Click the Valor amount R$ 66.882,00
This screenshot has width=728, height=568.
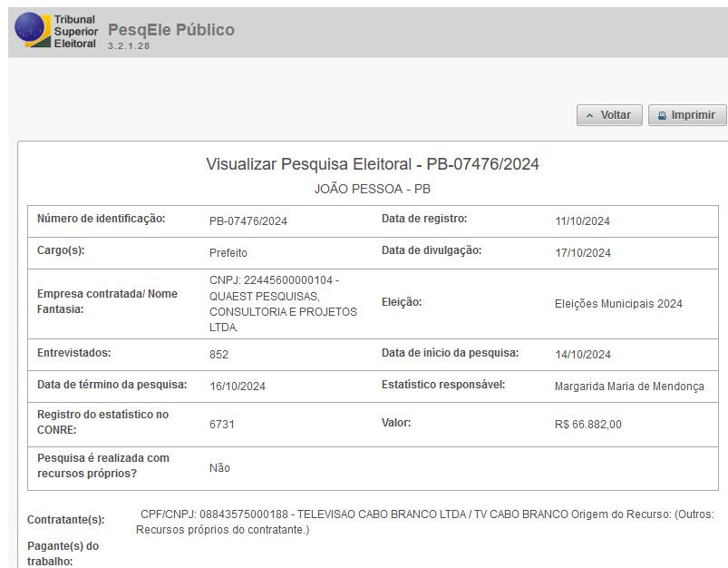pyautogui.click(x=587, y=425)
